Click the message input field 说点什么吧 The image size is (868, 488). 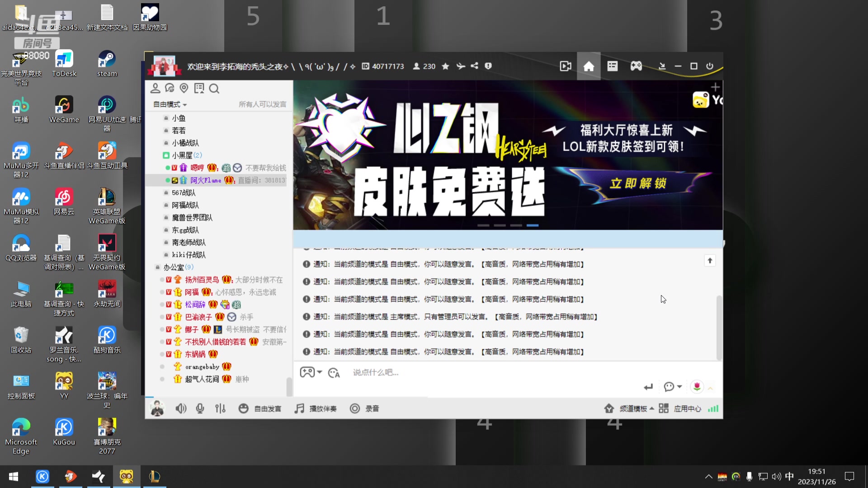coord(375,372)
